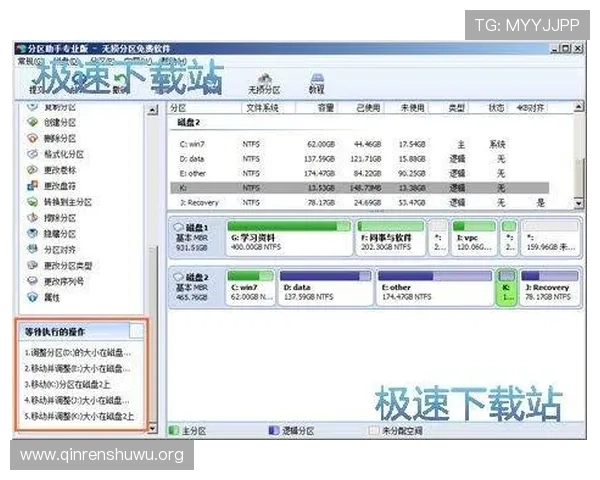The width and height of the screenshot is (600, 480).
Task: Click the 删除分区 (delete partition) icon
Action: [33, 138]
